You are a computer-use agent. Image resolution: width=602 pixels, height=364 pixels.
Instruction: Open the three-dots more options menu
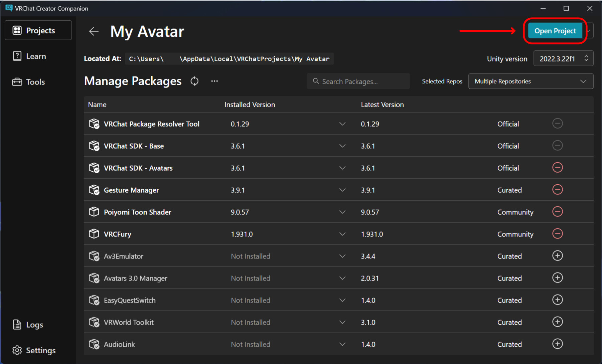click(214, 81)
